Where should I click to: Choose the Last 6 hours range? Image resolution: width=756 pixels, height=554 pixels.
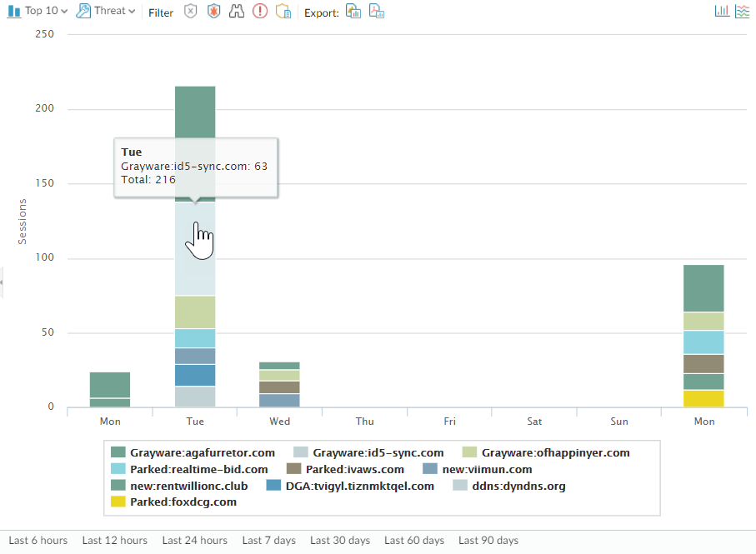tap(38, 541)
